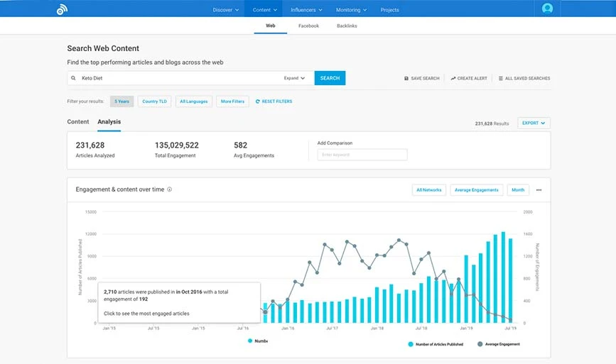This screenshot has width=616, height=364.
Task: Click 'Click to see the most engaged articles'
Action: click(x=146, y=314)
